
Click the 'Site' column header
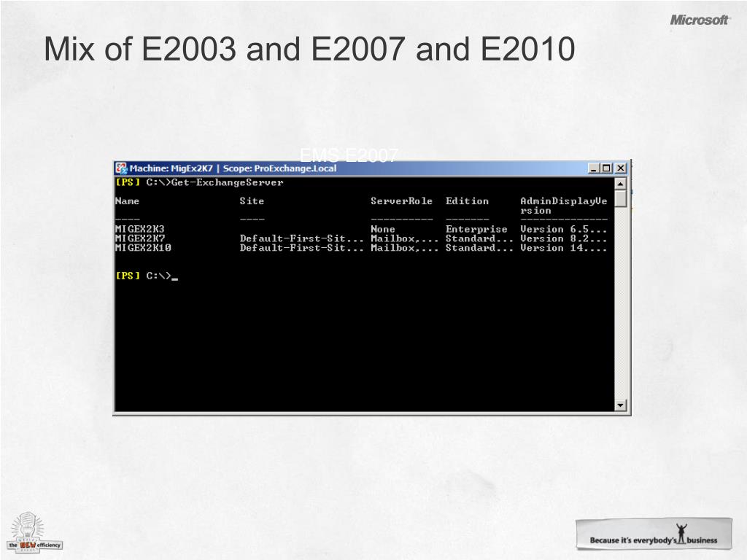252,201
